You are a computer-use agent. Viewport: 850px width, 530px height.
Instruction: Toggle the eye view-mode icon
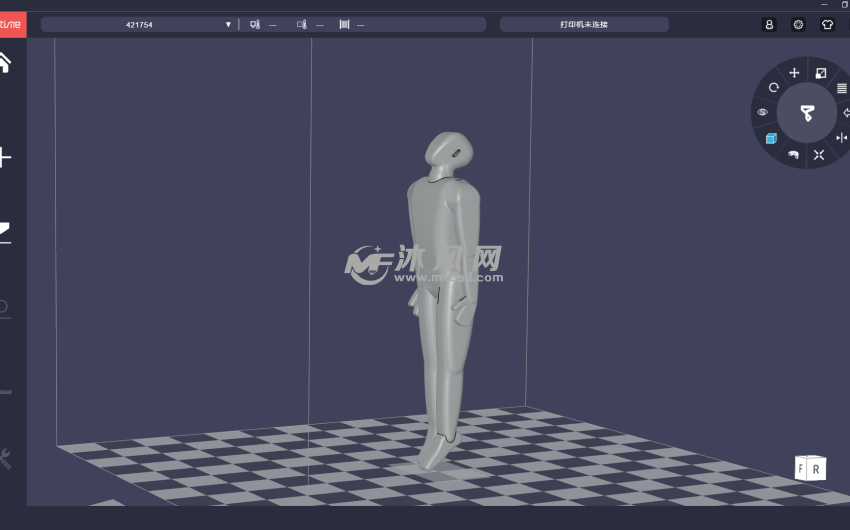pyautogui.click(x=763, y=113)
